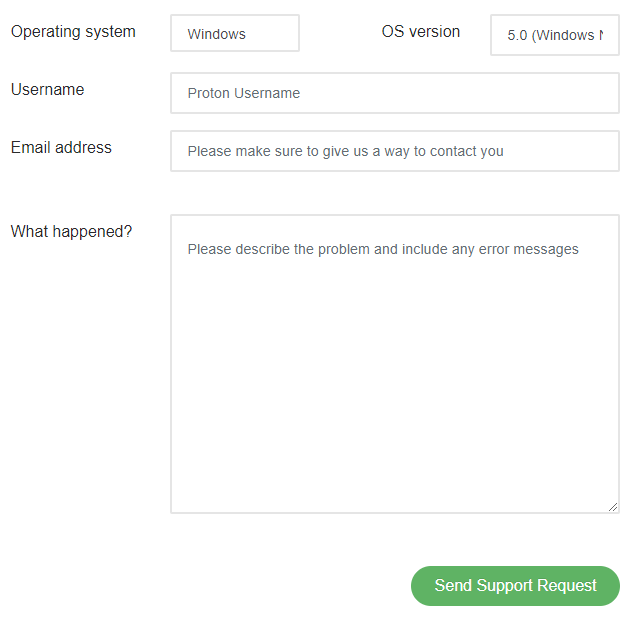Focus the Proton Username input field
This screenshot has width=636, height=620.
coord(395,93)
